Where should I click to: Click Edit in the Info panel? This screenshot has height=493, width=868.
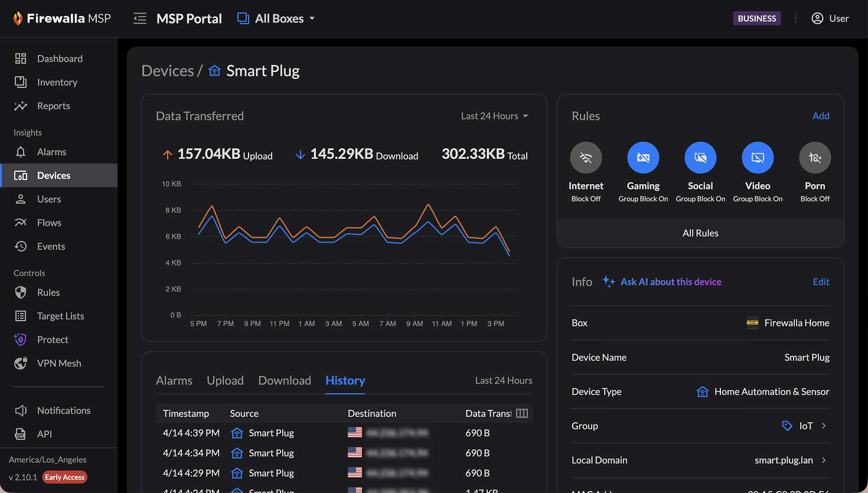coord(821,282)
